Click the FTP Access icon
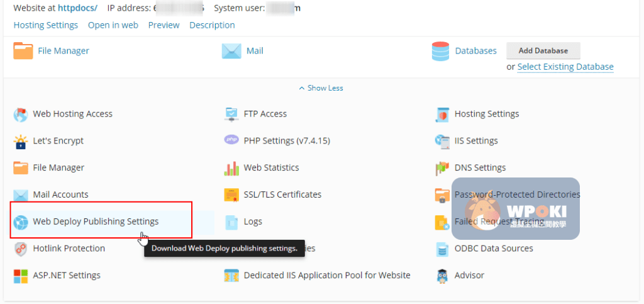 coord(232,114)
